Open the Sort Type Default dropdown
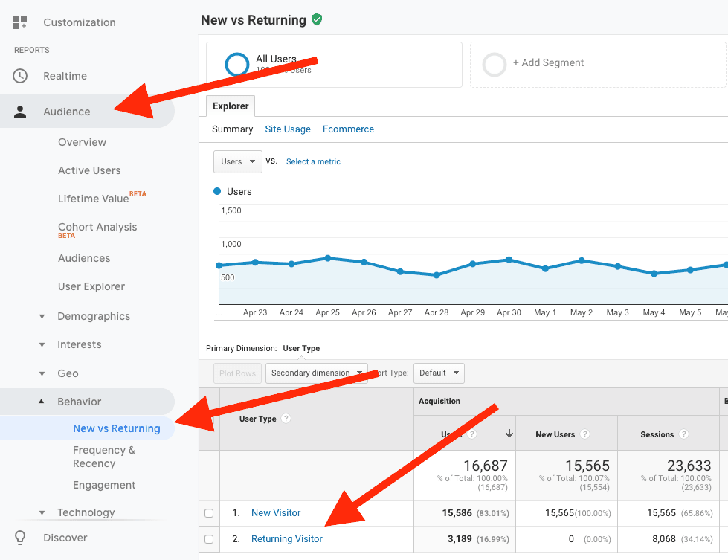 (x=438, y=373)
